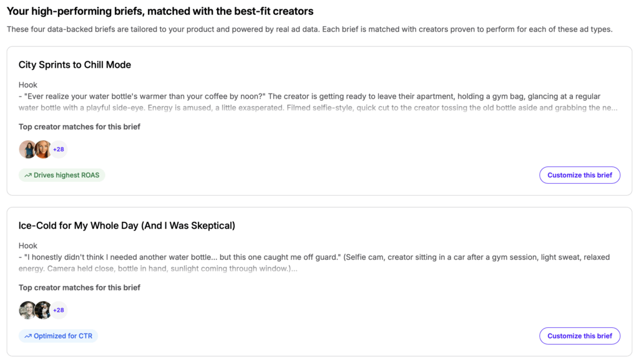Open second creator avatar in City Sprints brief

click(42, 150)
